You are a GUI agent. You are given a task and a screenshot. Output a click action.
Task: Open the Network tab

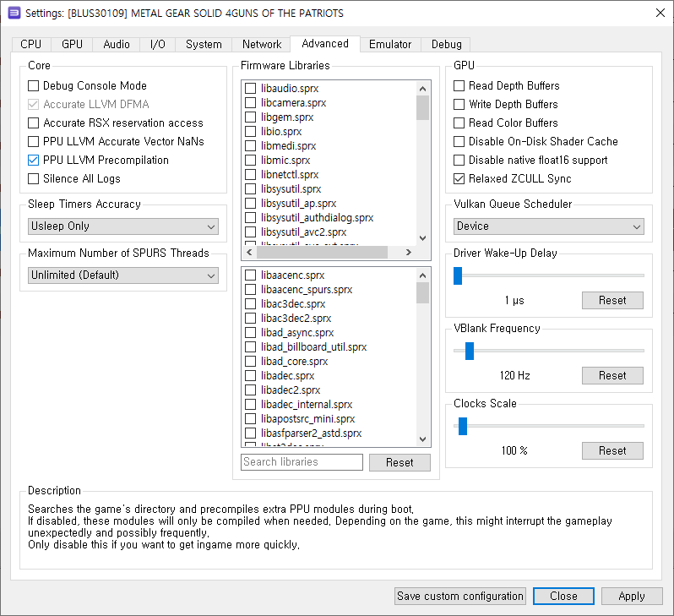pos(261,44)
